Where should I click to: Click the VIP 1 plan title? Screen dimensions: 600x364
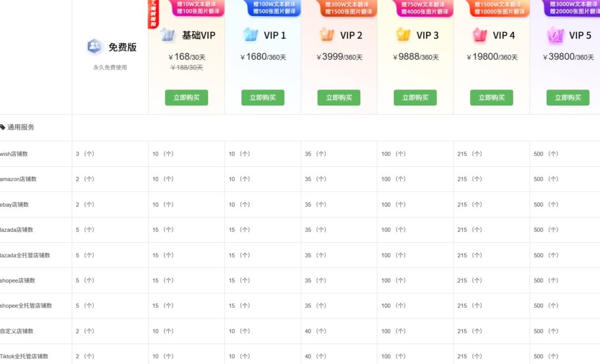point(275,35)
